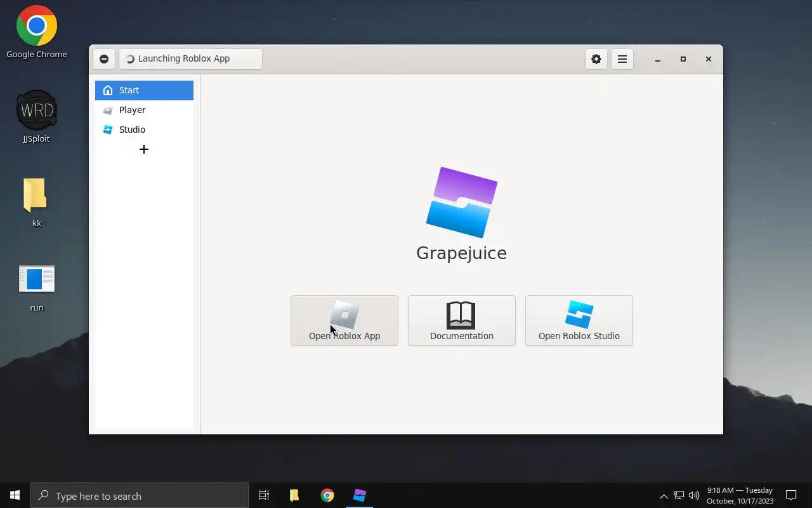Open File Explorer from the taskbar

(x=294, y=495)
